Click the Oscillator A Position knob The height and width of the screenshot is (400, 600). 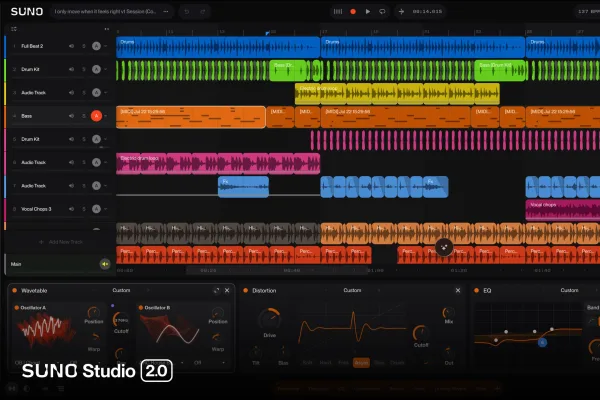[93, 312]
